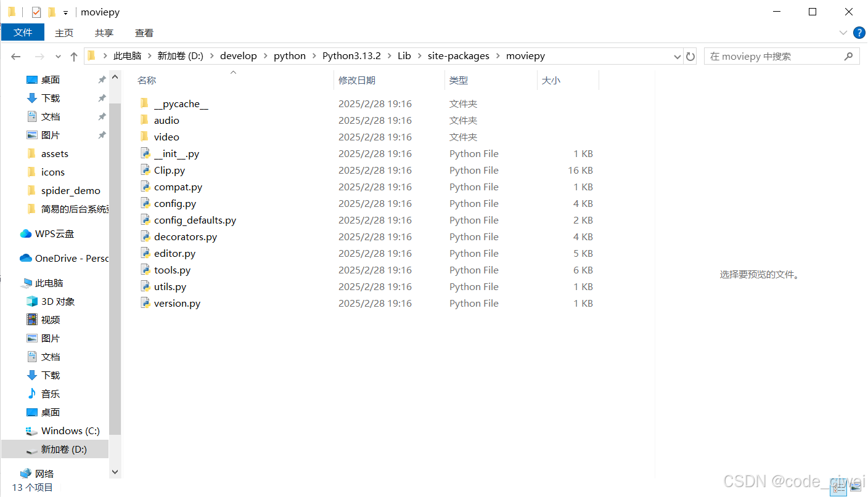Open the icons folder in sidebar

[x=46, y=172]
